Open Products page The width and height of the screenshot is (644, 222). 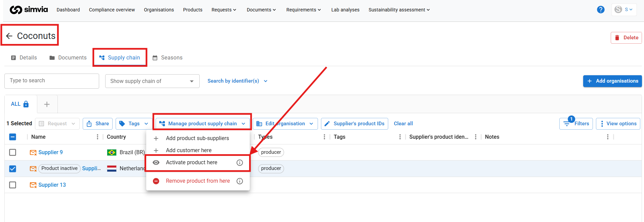tap(193, 10)
